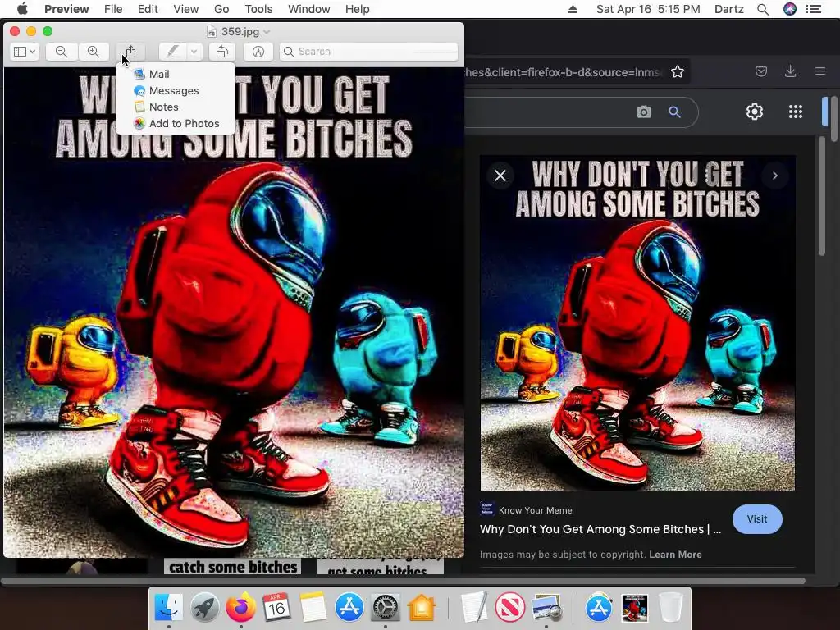Screen dimensions: 840x630
Task: Select the Highlight pen tool in Preview
Action: point(172,52)
